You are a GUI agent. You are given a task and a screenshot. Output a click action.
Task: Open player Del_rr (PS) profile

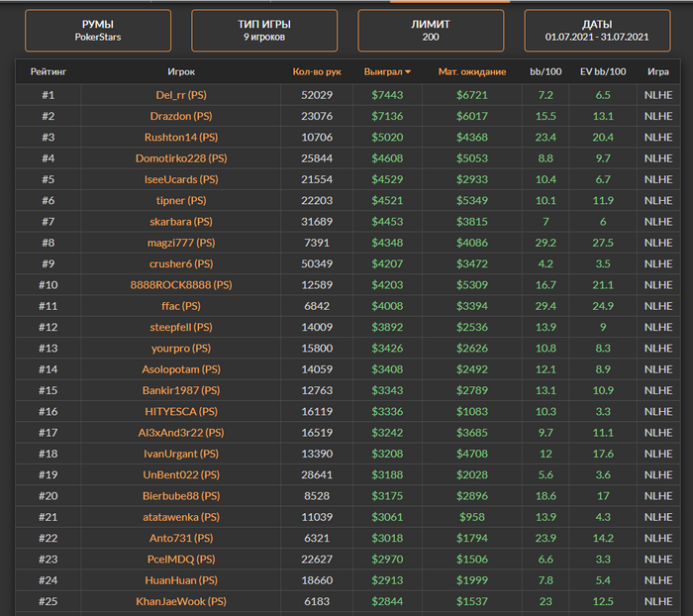click(181, 95)
